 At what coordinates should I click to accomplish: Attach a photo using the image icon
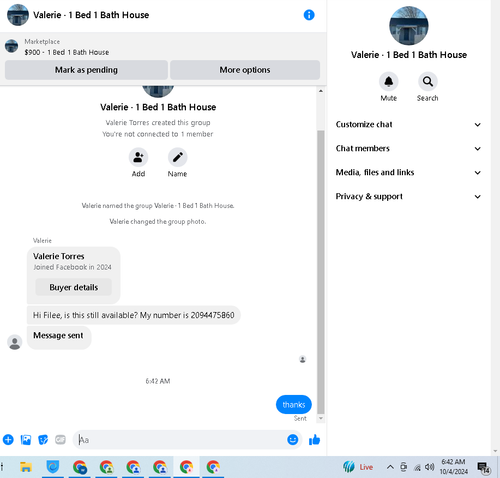(x=26, y=440)
